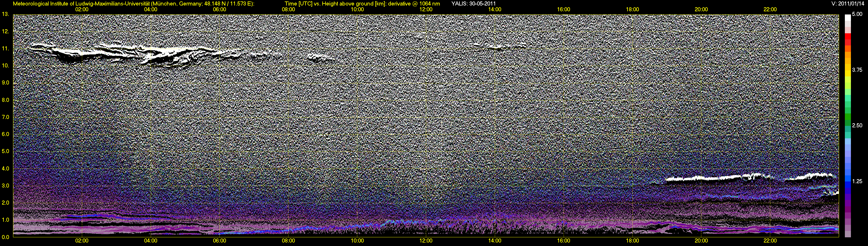The image size is (868, 246).
Task: Click 18:00 on the lower time axis
Action: tap(632, 241)
